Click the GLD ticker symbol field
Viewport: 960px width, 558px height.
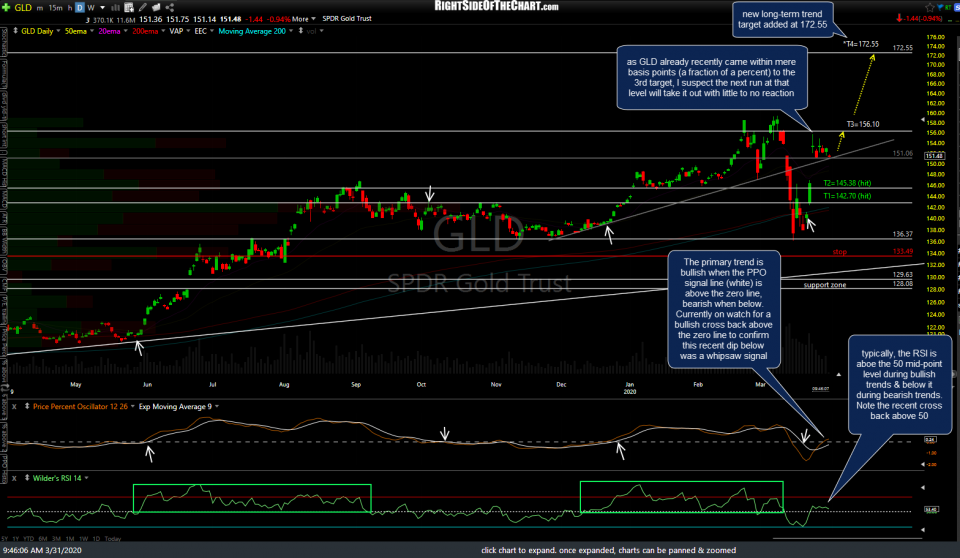click(x=23, y=7)
